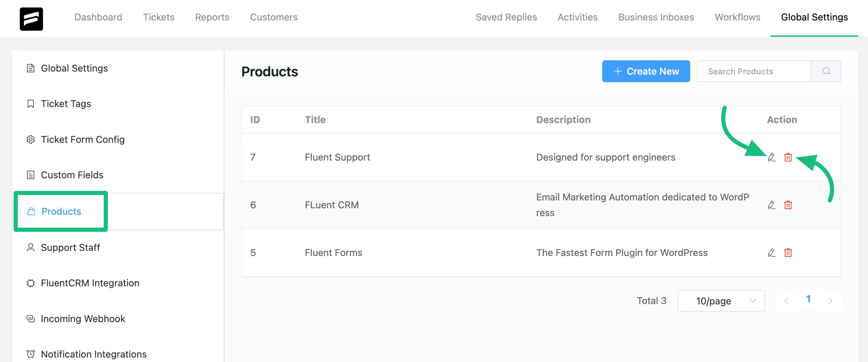This screenshot has width=868, height=362.
Task: Select page 1 in pagination
Action: click(x=808, y=299)
